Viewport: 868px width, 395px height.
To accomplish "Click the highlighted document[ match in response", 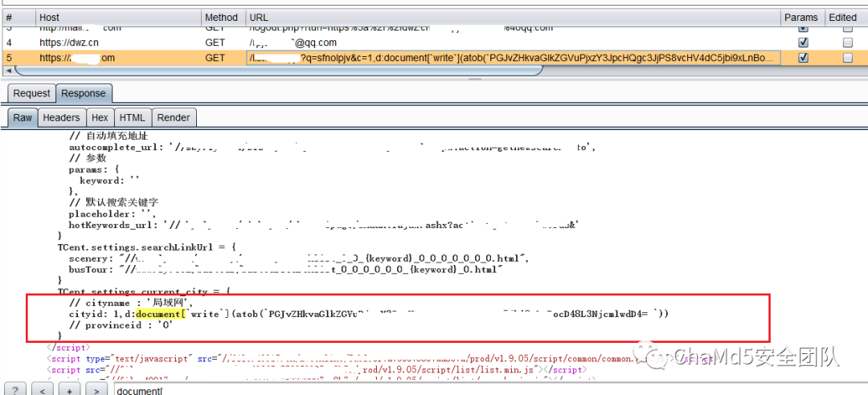I will pyautogui.click(x=159, y=314).
